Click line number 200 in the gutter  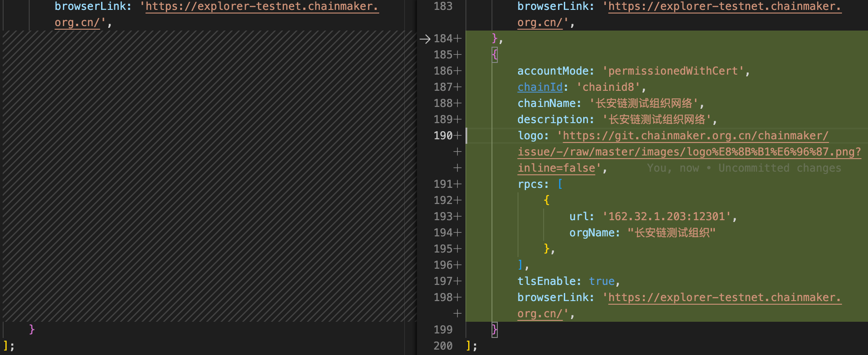[x=443, y=346]
